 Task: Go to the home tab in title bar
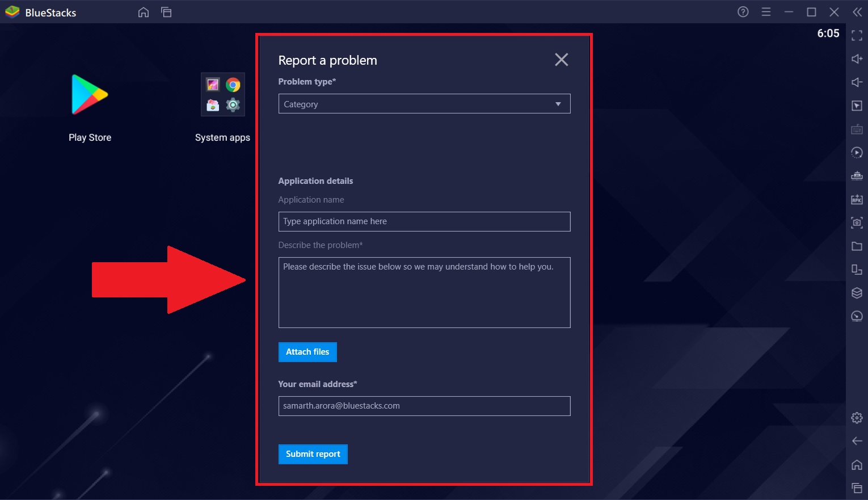point(144,12)
